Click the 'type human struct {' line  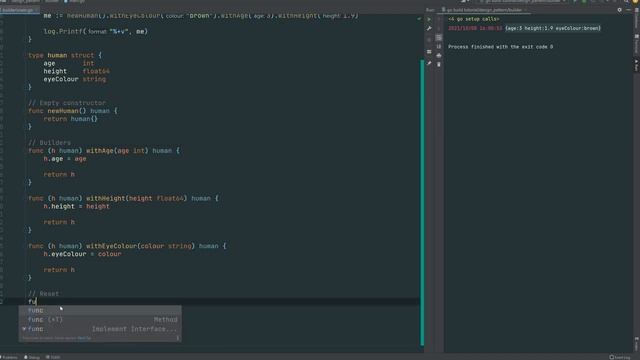[x=65, y=55]
